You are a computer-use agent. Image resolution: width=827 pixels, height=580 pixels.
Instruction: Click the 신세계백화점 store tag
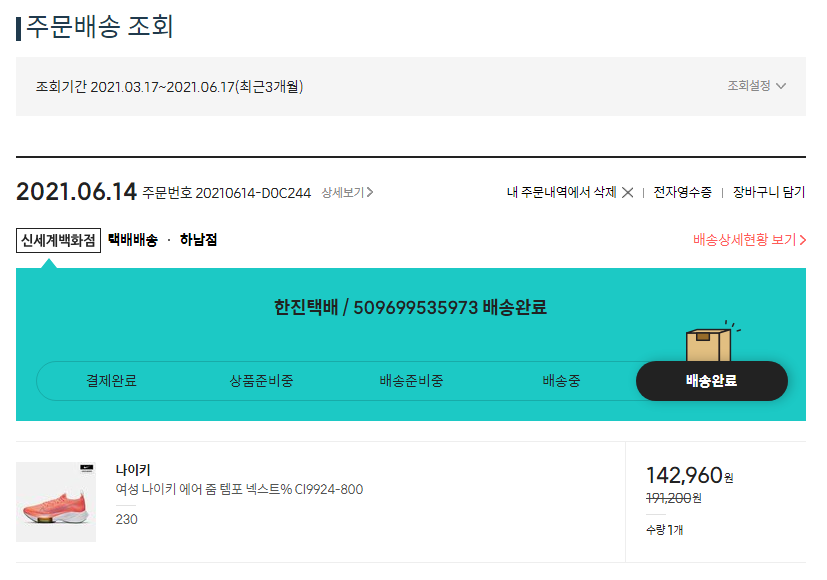coord(59,240)
